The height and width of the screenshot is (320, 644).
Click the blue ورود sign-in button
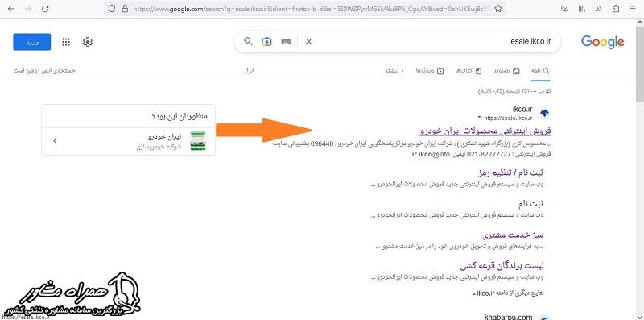pyautogui.click(x=32, y=42)
